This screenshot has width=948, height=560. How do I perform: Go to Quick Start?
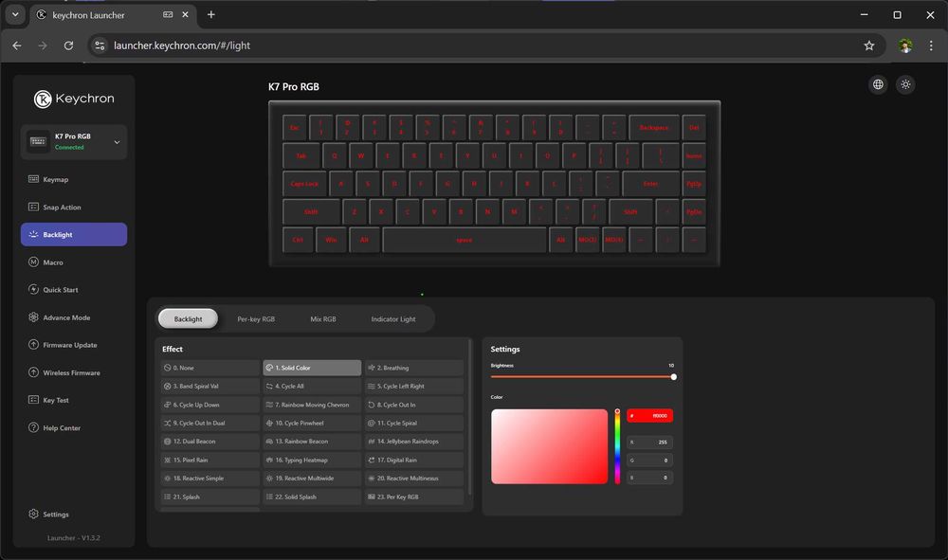[x=74, y=290]
